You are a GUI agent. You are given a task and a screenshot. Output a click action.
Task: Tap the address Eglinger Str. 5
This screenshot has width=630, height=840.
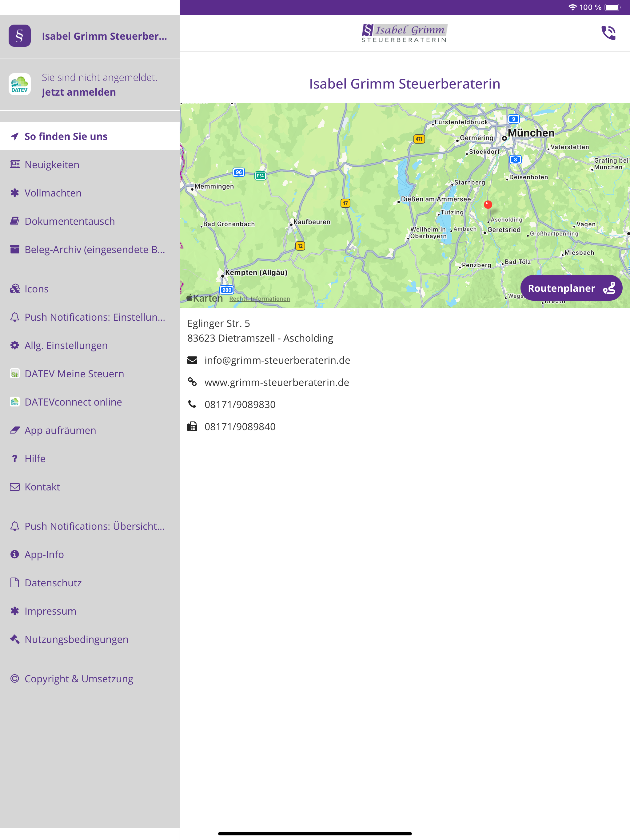(218, 323)
